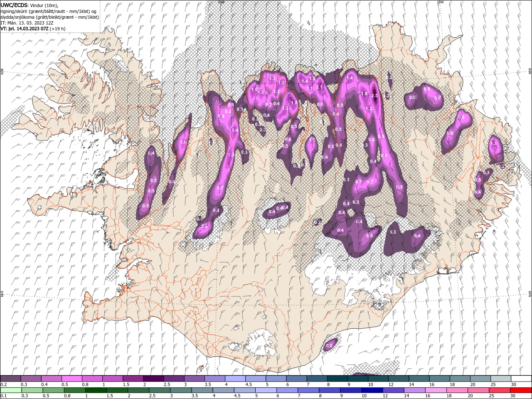Click the 25 label under upper legend row
This screenshot has height=399, width=532.
click(x=493, y=384)
